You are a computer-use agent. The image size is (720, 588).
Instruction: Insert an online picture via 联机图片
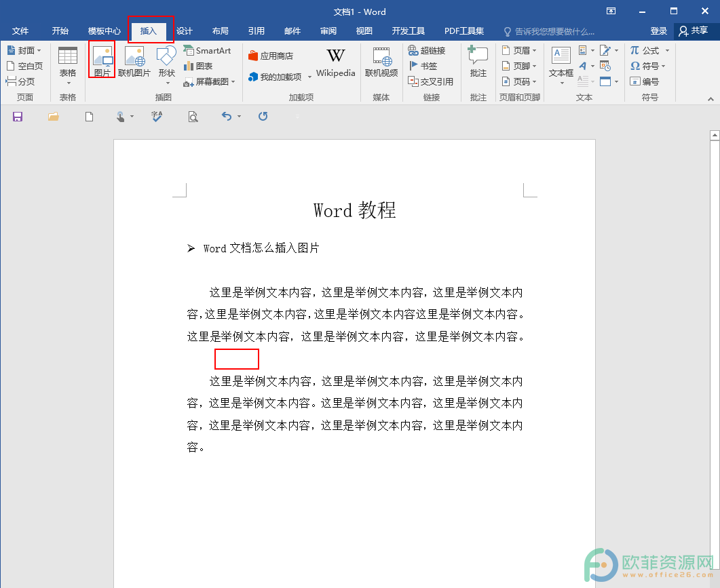coord(134,60)
